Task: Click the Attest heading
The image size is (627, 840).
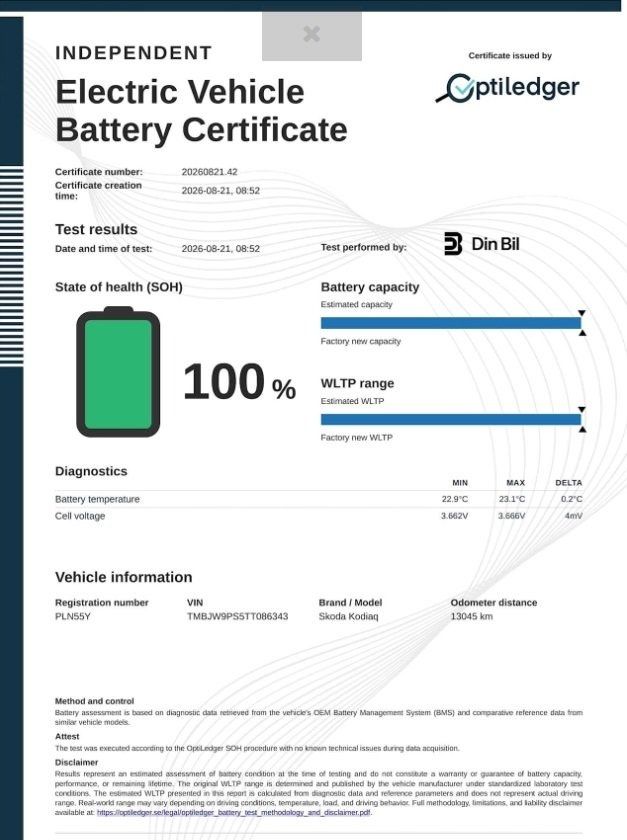Action: pos(67,737)
